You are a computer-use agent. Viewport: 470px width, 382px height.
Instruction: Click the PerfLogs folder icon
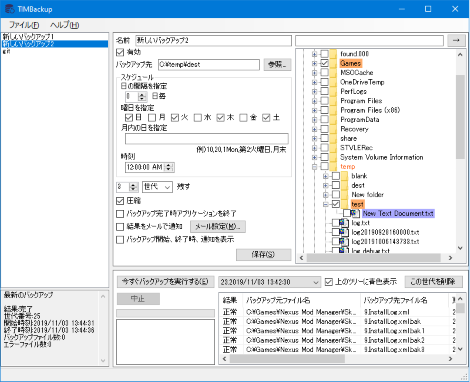(333, 91)
